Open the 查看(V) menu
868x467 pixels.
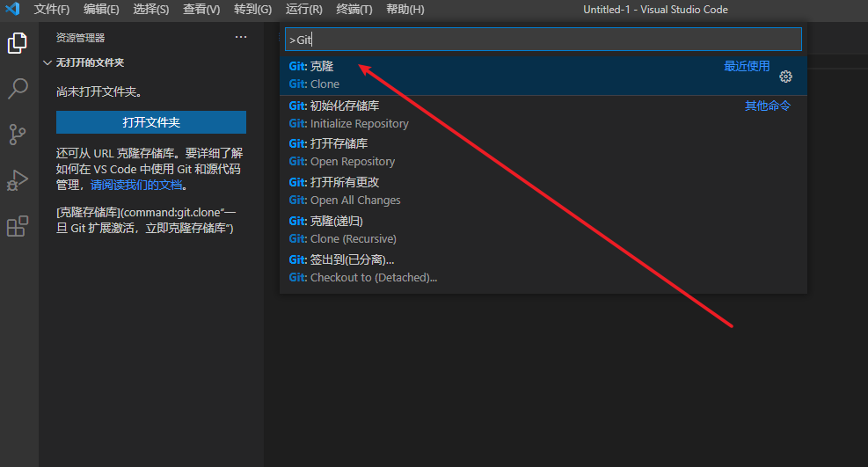click(x=201, y=10)
